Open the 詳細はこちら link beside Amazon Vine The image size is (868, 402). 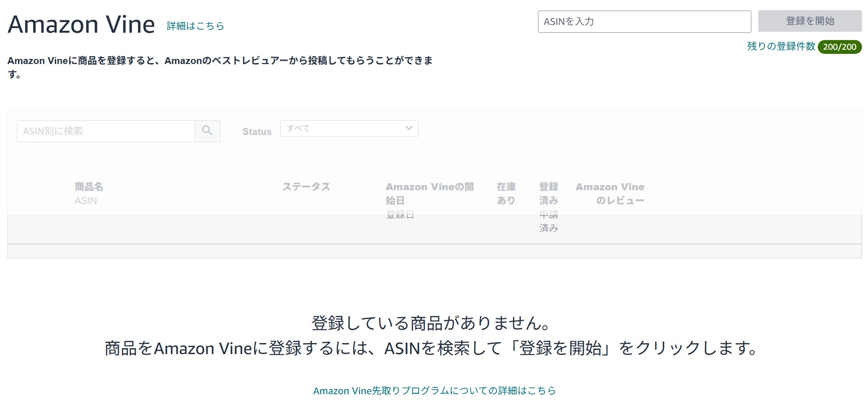195,26
